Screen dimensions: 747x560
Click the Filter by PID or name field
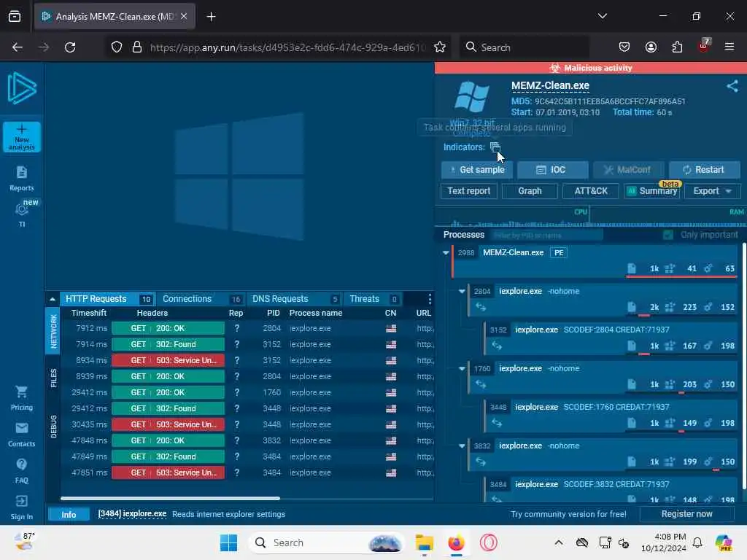tap(548, 236)
